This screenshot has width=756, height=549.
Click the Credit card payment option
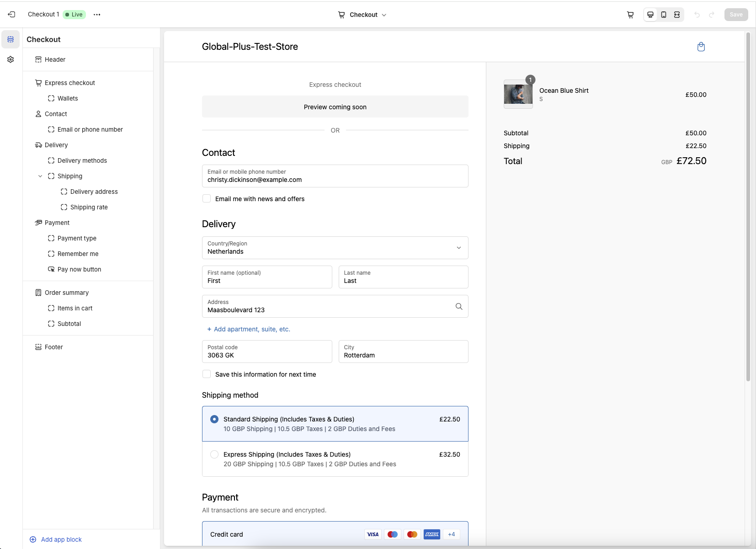click(x=335, y=534)
